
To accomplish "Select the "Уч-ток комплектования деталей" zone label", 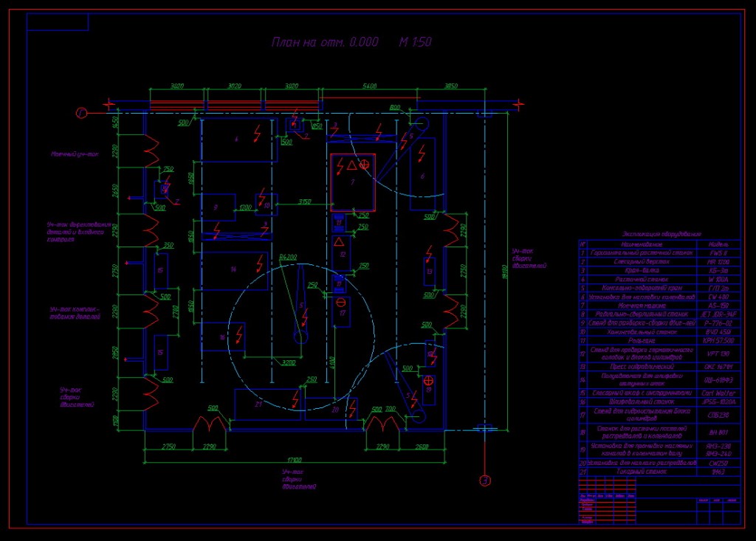I will (x=75, y=313).
